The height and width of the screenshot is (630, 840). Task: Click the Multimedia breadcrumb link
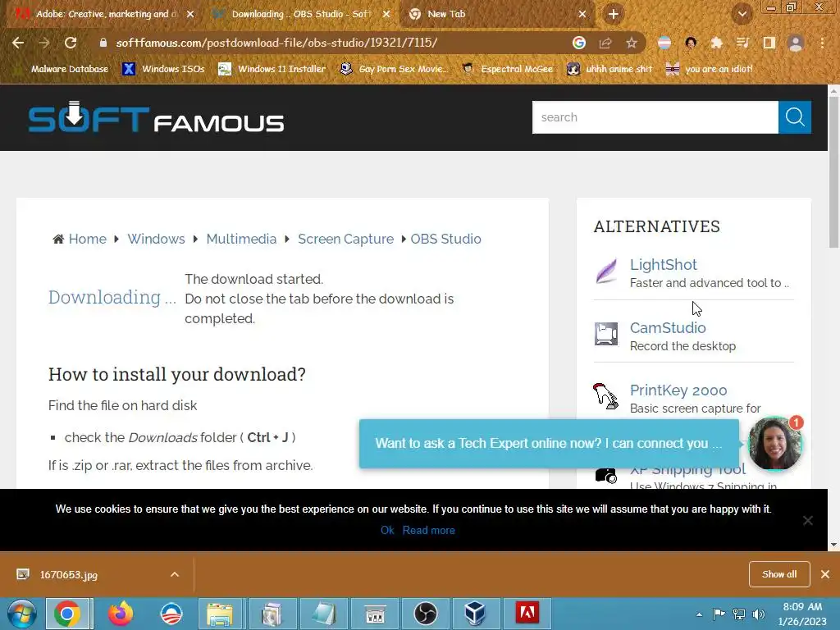point(241,239)
